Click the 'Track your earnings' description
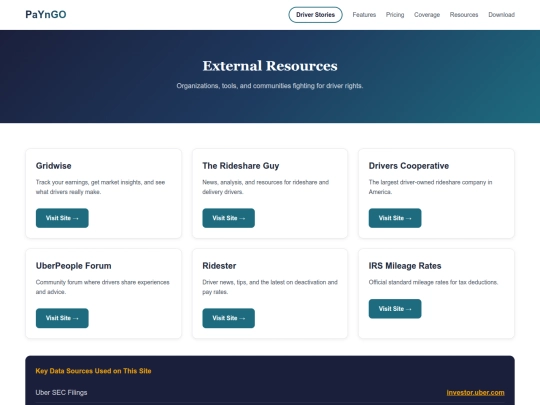The image size is (540, 405). 100,187
